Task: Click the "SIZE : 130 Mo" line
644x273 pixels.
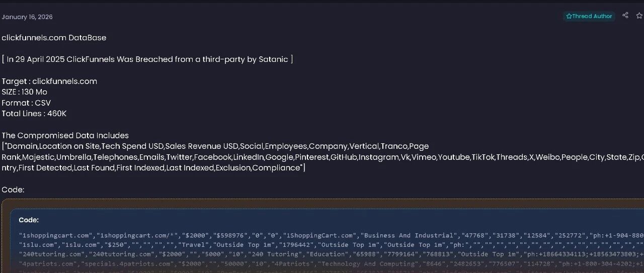Action: (24, 92)
